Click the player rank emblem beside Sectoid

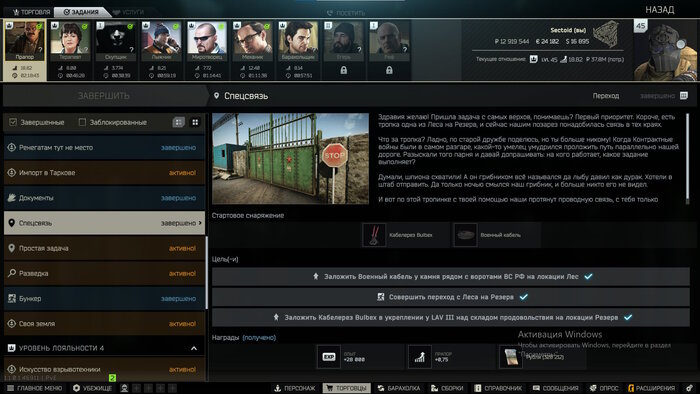click(606, 34)
